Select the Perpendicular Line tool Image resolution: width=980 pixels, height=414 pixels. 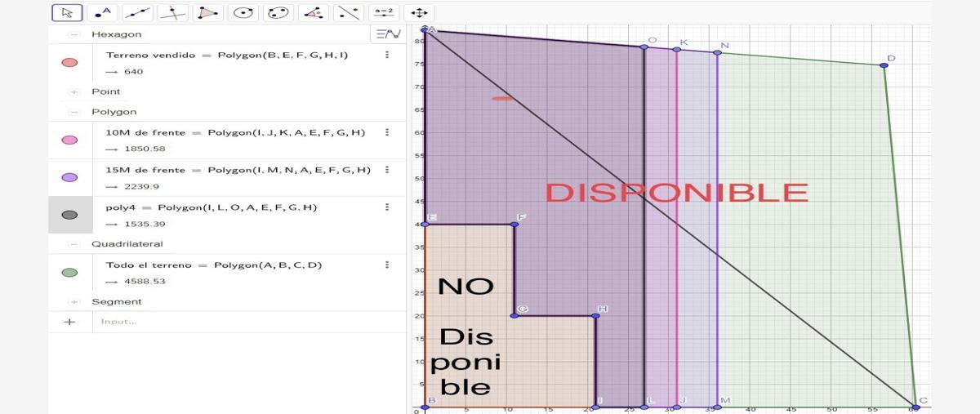point(172,12)
